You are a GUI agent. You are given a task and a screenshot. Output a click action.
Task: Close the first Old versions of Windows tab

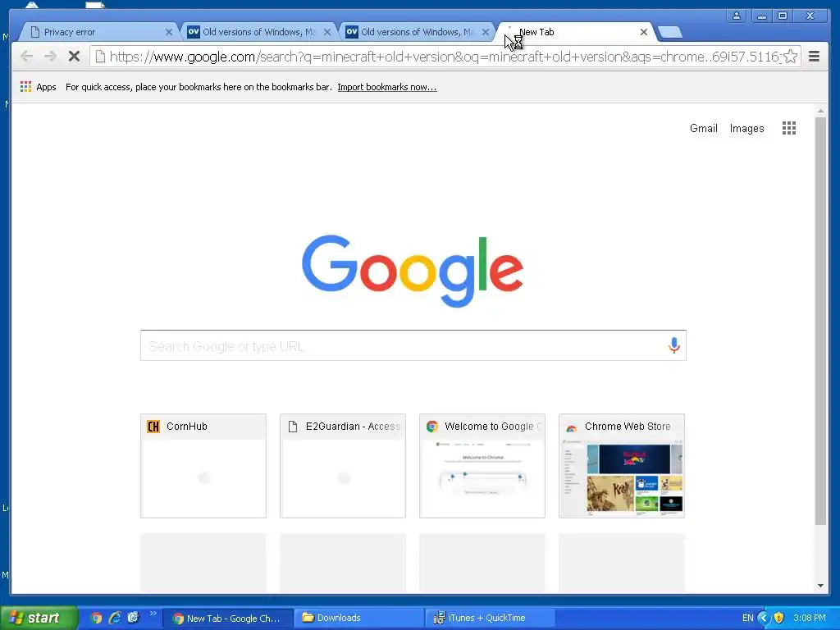click(x=327, y=32)
